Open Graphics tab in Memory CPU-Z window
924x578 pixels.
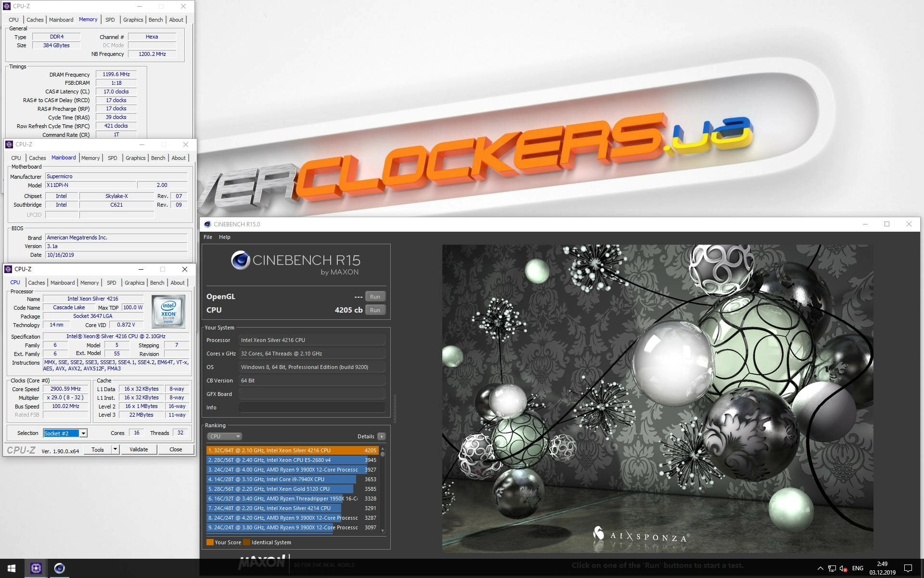pyautogui.click(x=133, y=20)
